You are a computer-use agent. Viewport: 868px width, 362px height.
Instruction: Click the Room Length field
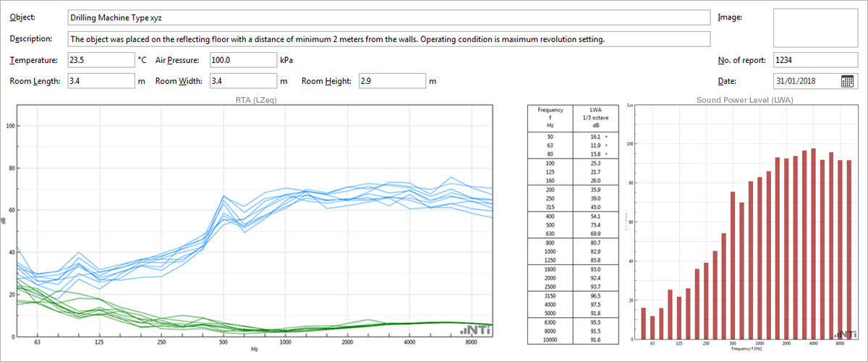click(x=101, y=81)
